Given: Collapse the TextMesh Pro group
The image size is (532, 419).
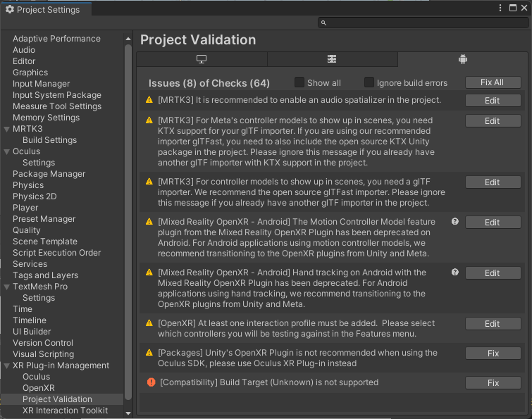Looking at the screenshot, I should [6, 287].
